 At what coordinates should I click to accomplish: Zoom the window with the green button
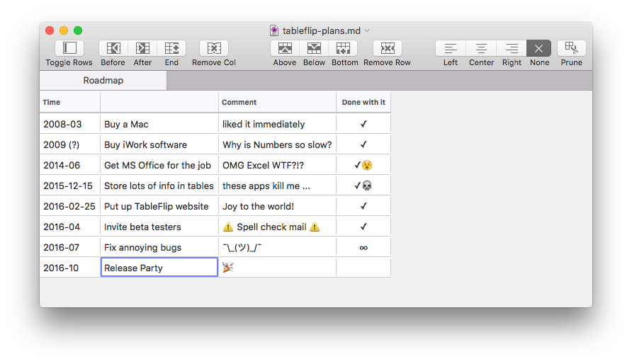click(x=78, y=30)
